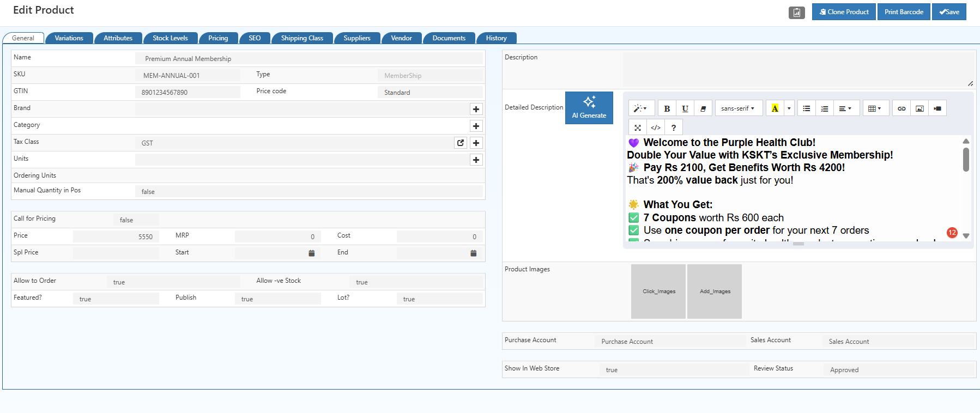
Task: Switch to the Attributes tab
Action: [118, 38]
